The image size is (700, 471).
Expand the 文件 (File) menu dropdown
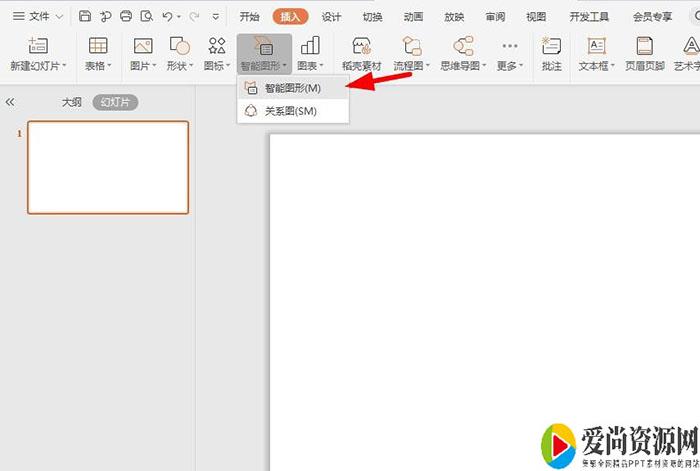(x=58, y=16)
